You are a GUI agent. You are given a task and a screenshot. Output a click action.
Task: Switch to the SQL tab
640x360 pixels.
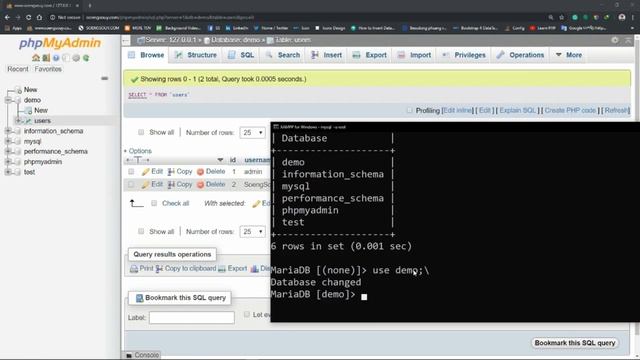[x=241, y=55]
